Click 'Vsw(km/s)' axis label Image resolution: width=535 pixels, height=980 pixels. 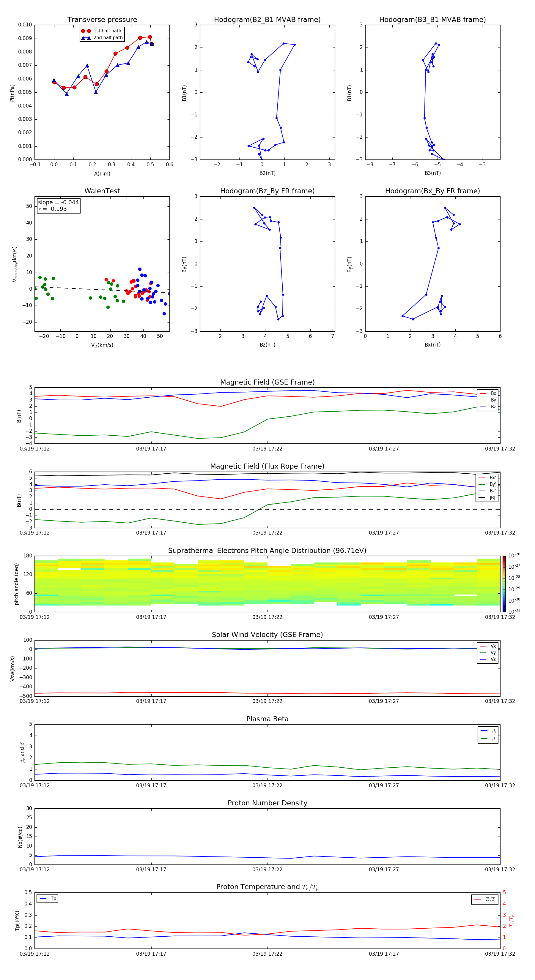coord(12,668)
